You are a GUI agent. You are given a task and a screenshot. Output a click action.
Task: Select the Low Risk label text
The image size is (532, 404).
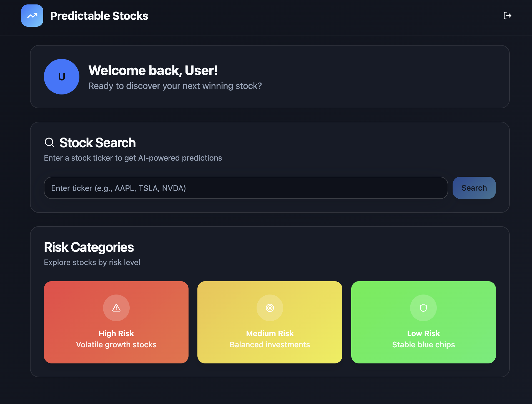pyautogui.click(x=423, y=333)
